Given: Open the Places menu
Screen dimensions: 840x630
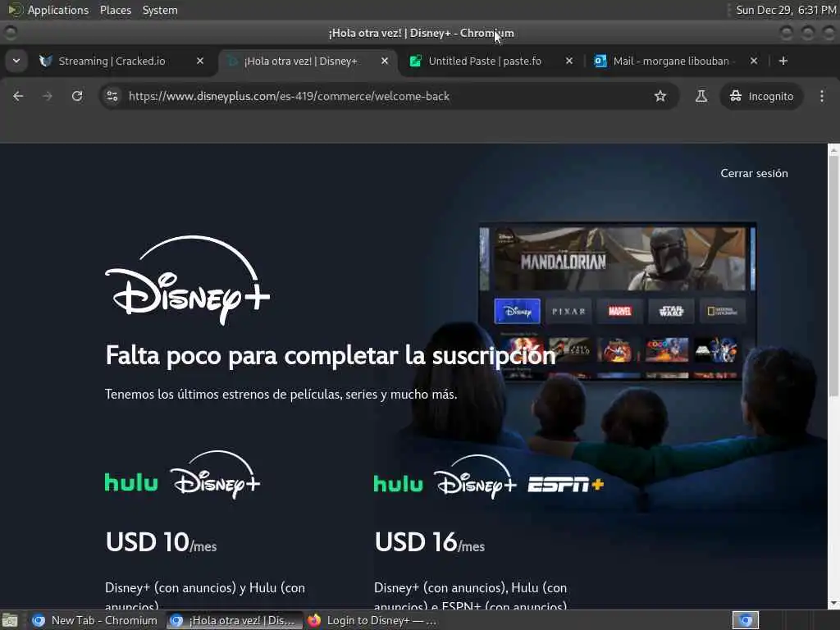Looking at the screenshot, I should tap(115, 10).
